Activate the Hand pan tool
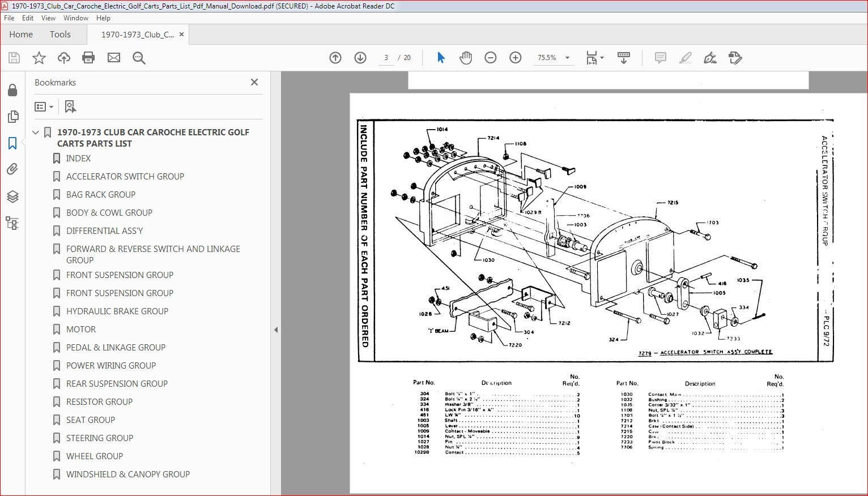 tap(466, 58)
